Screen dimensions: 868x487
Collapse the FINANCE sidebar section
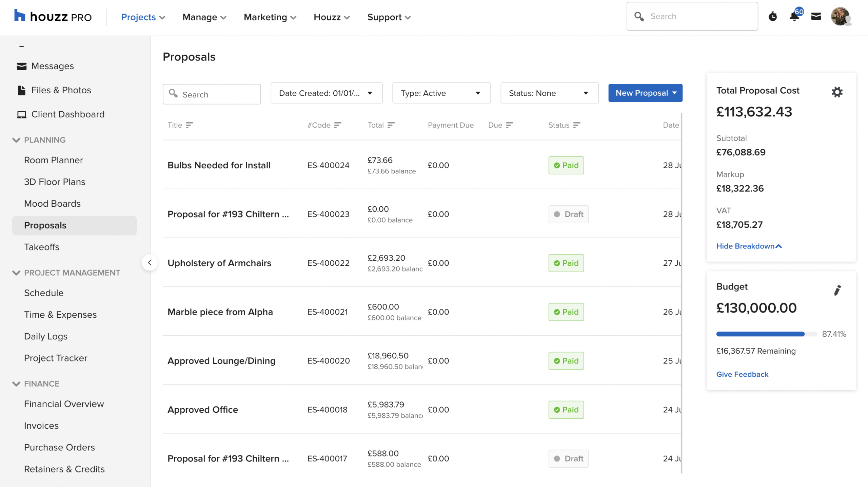click(x=16, y=383)
